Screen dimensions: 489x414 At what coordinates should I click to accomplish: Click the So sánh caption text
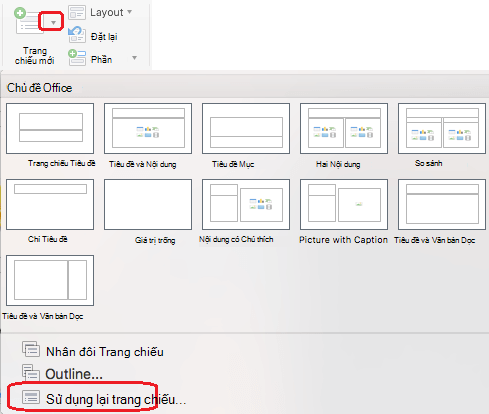(x=428, y=163)
